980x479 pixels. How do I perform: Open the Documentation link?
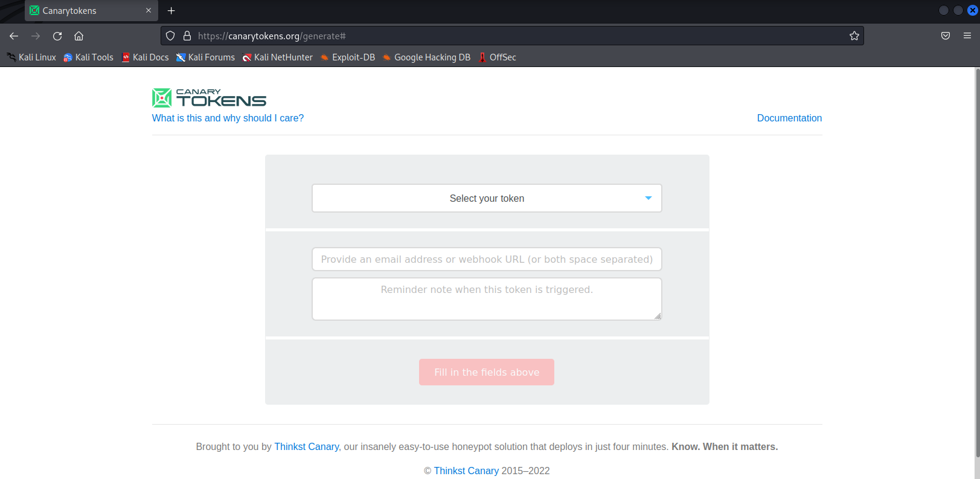tap(789, 118)
